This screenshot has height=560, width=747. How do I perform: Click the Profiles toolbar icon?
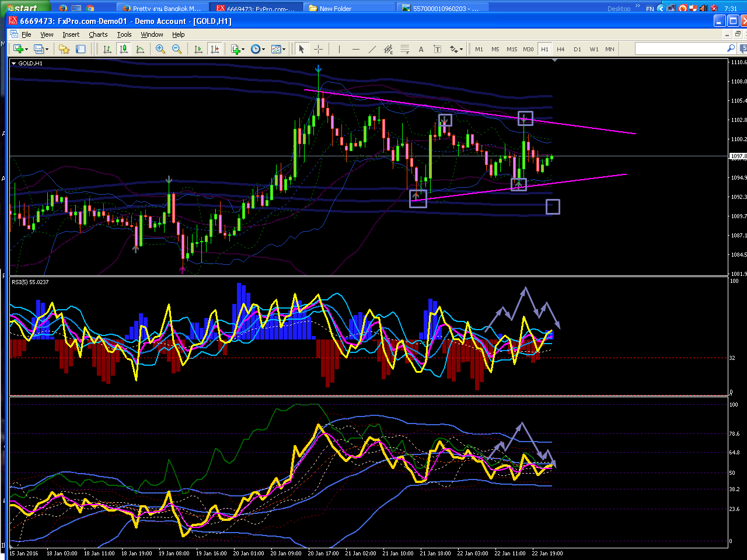(x=38, y=49)
